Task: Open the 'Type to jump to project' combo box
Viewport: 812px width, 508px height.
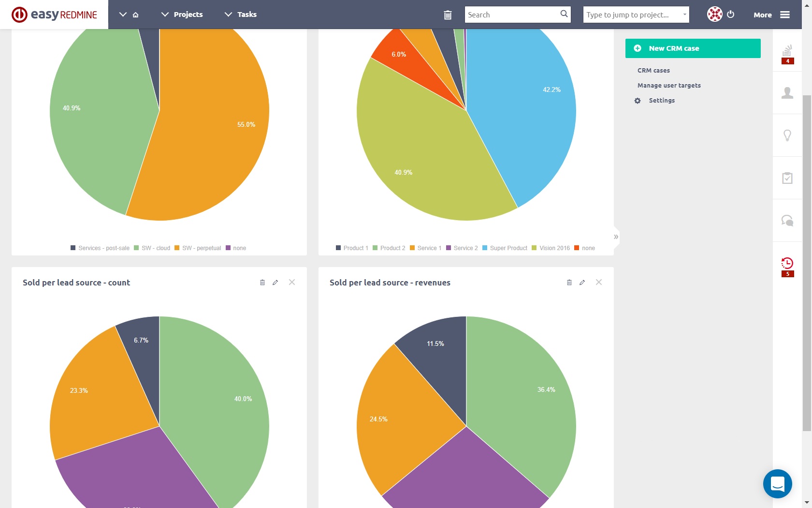Action: coord(636,15)
